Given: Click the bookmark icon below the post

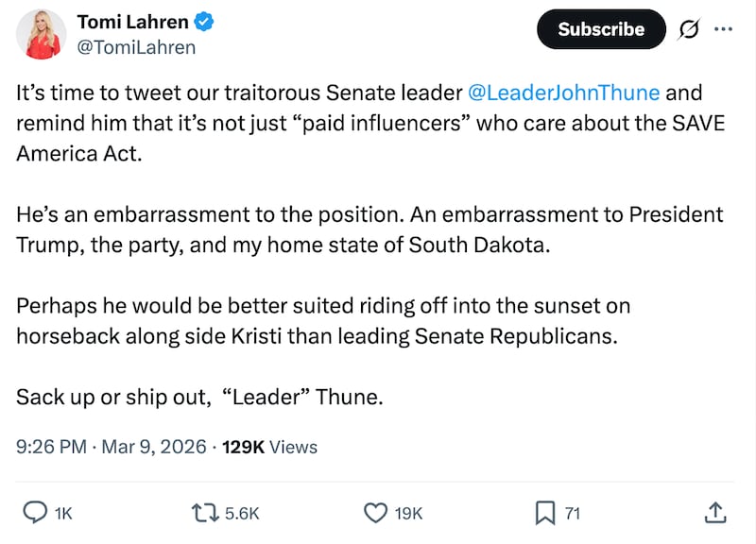Looking at the screenshot, I should pos(543,513).
